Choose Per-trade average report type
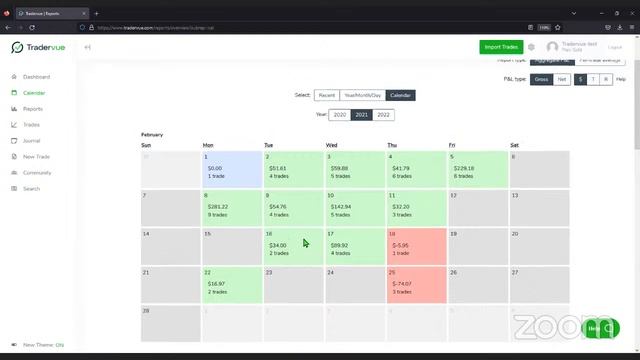Image resolution: width=640 pixels, height=360 pixels. [x=600, y=61]
